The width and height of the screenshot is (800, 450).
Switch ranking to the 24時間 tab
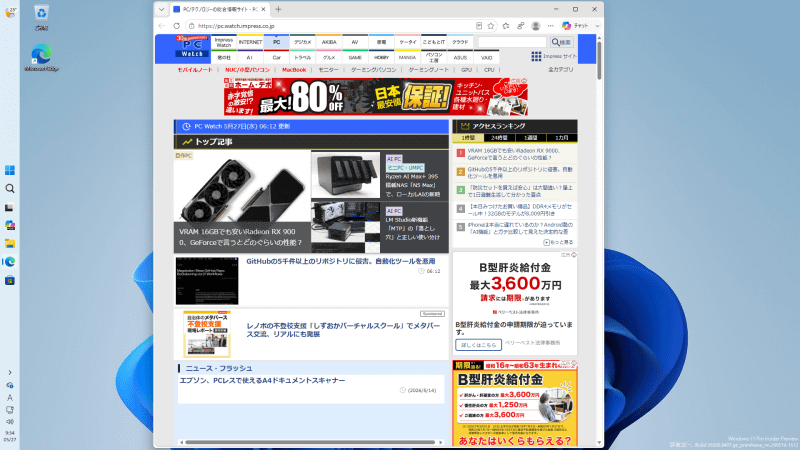[499, 138]
